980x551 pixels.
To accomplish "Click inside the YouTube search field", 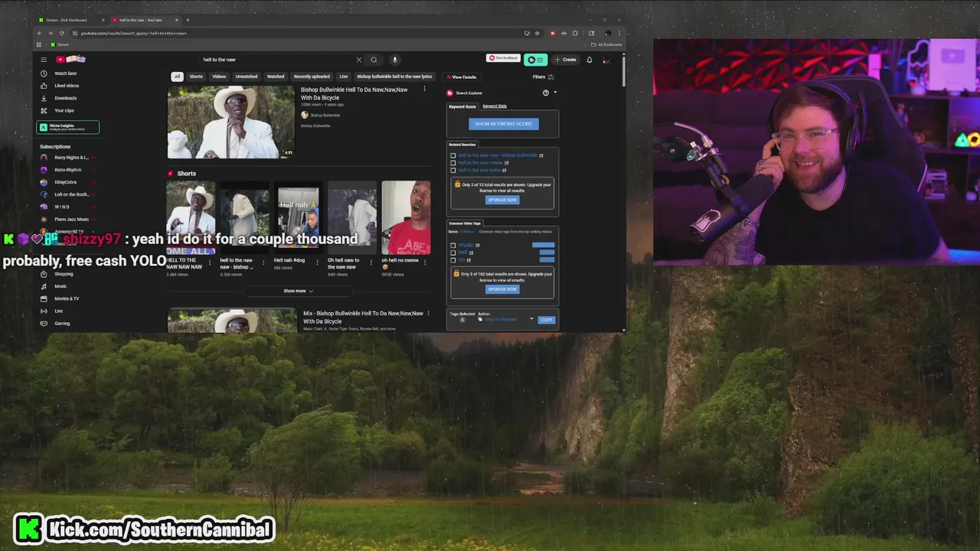I will 276,60.
